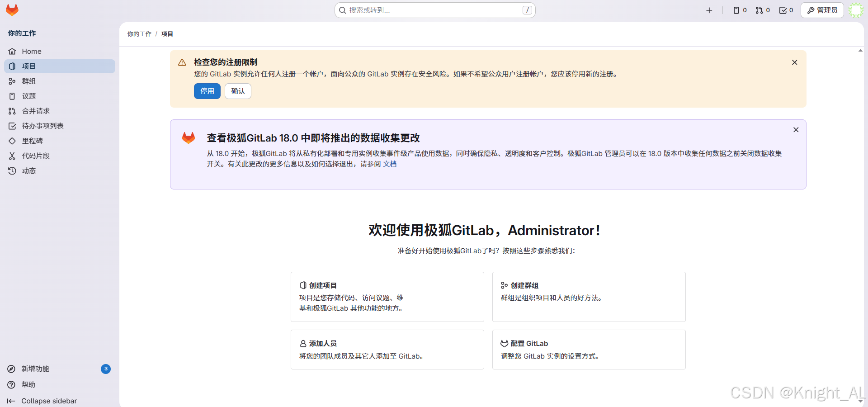Click the 代码片段 scissors icon
868x407 pixels.
point(12,156)
